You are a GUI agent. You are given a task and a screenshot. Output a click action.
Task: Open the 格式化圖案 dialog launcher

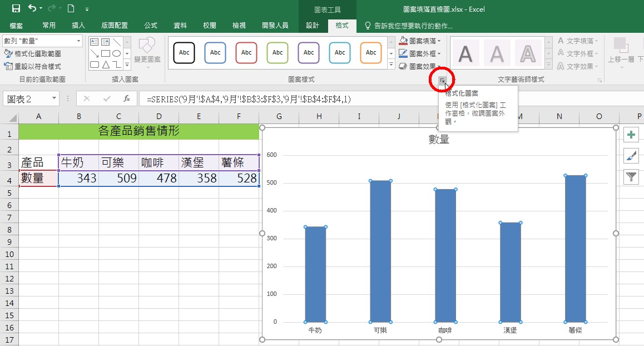point(442,80)
